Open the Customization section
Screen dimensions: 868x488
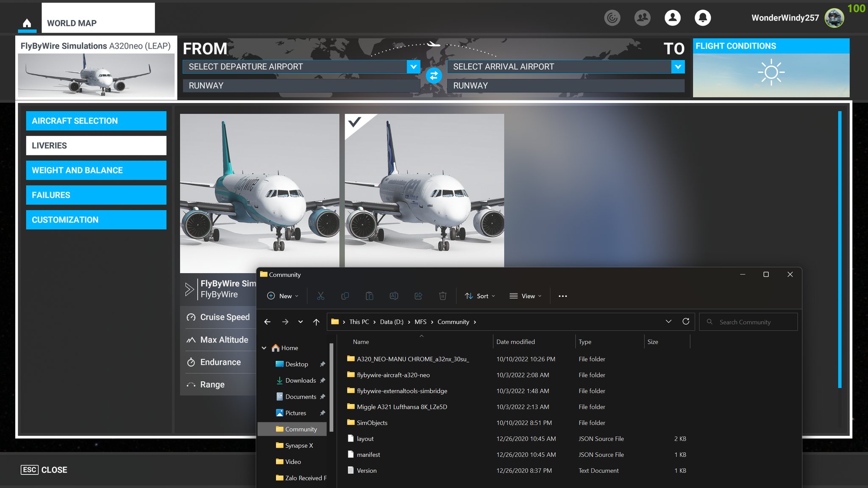tap(96, 220)
